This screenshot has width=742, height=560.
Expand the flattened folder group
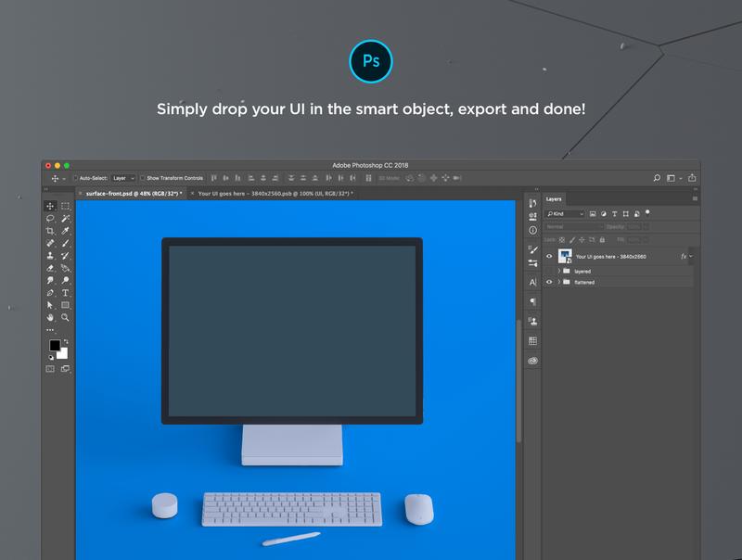point(558,282)
